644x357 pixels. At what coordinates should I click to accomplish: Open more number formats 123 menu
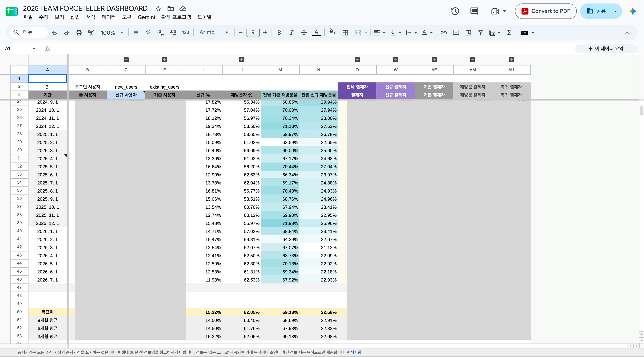point(186,32)
